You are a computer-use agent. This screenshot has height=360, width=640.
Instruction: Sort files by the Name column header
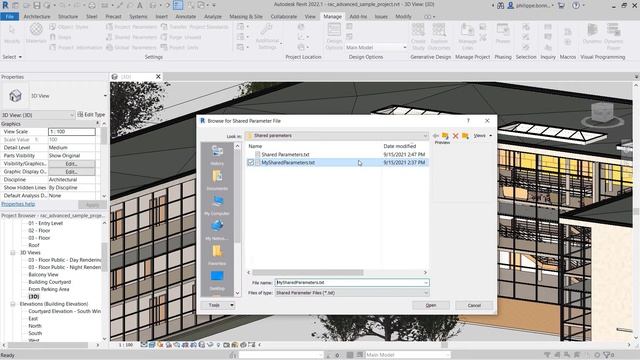coord(255,146)
